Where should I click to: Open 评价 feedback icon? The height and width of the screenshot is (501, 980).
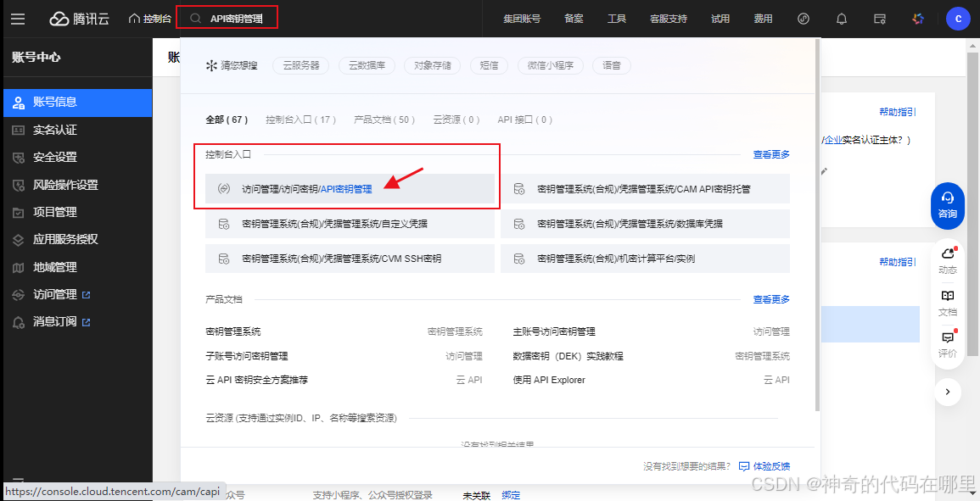tap(948, 343)
